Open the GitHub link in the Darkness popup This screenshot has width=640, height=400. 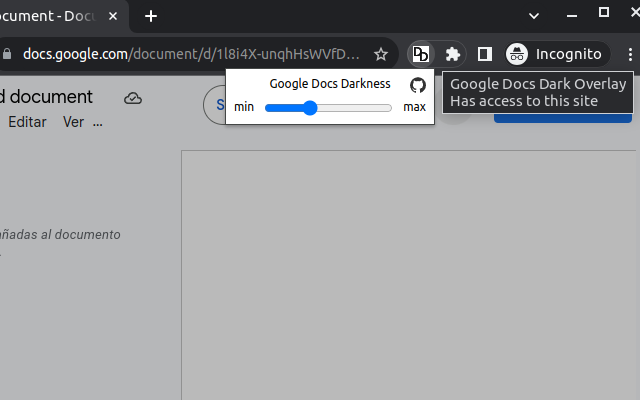(418, 85)
